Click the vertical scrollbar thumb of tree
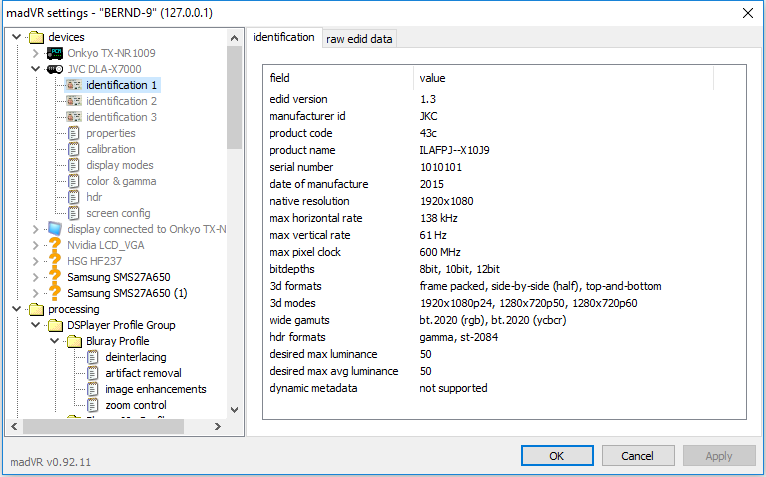 click(234, 98)
